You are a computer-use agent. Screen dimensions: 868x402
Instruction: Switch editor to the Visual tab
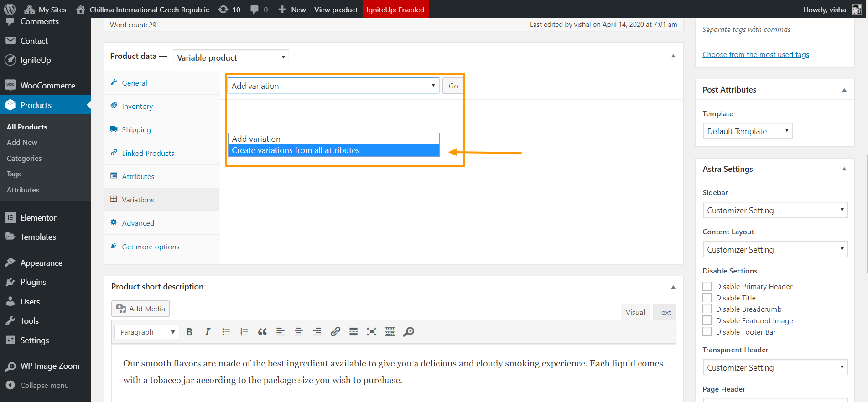pyautogui.click(x=635, y=312)
